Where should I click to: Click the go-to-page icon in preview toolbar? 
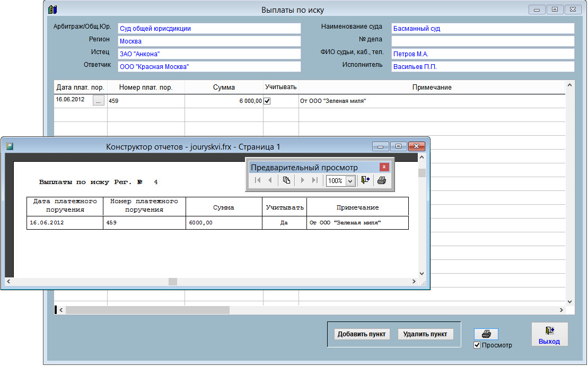coord(286,180)
